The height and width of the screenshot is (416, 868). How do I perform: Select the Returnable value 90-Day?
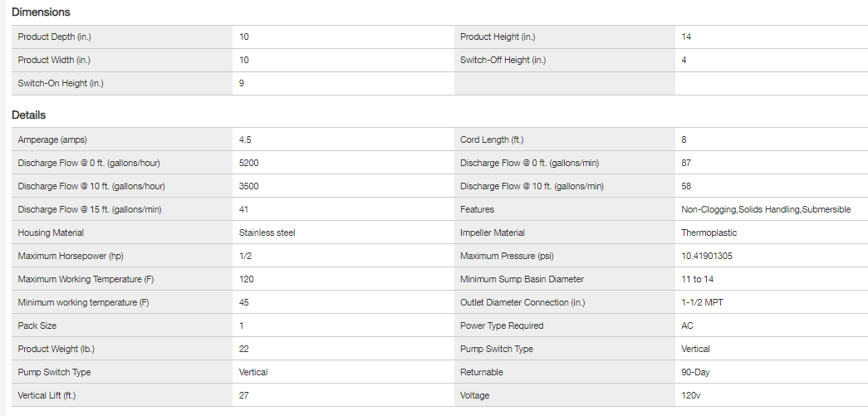click(696, 372)
